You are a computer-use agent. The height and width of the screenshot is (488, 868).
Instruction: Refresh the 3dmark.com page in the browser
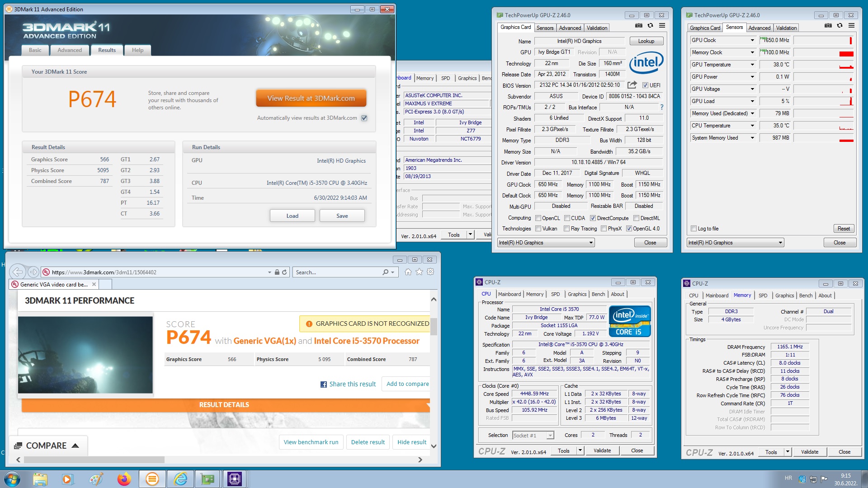click(284, 272)
